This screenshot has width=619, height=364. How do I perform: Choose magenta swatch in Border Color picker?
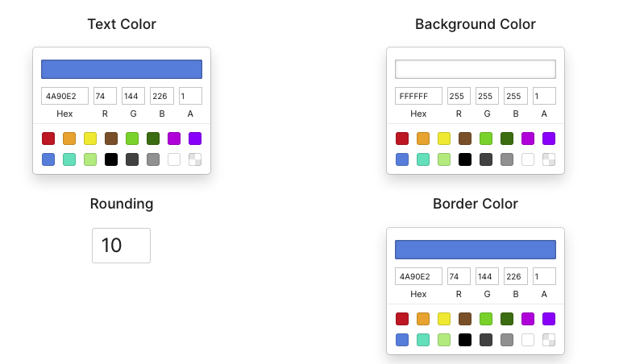coord(528,319)
